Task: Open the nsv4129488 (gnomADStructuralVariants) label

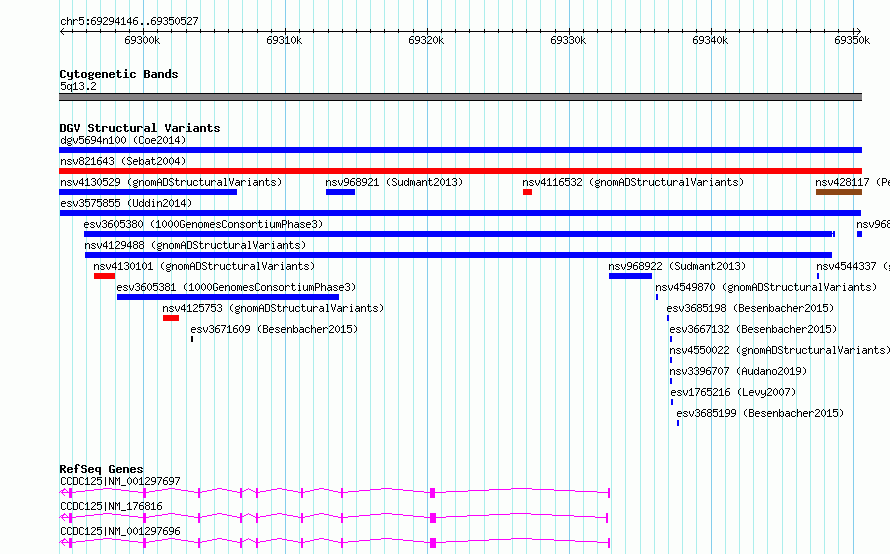Action: point(195,245)
